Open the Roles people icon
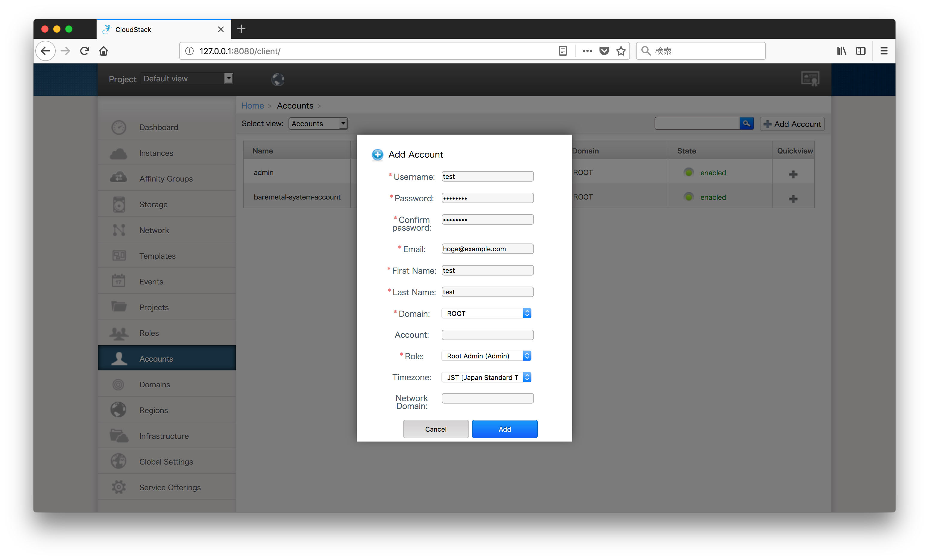 point(119,333)
